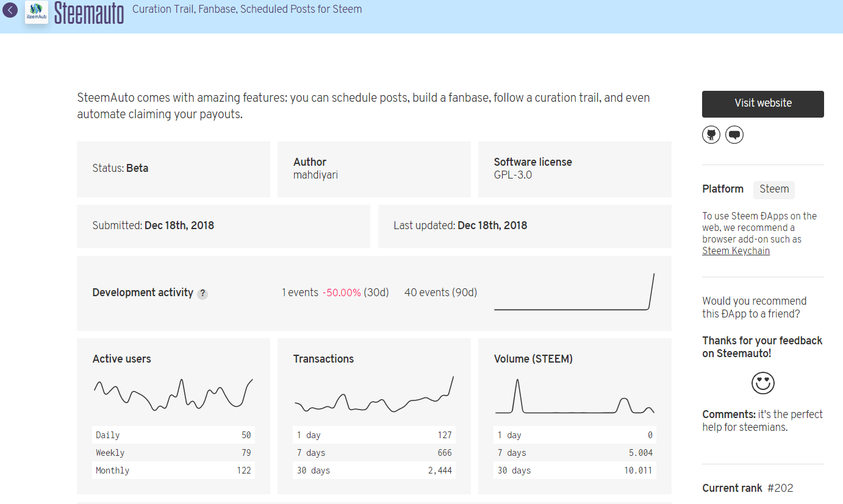Open the chat bubble icon link
This screenshot has width=843, height=504.
pos(734,135)
